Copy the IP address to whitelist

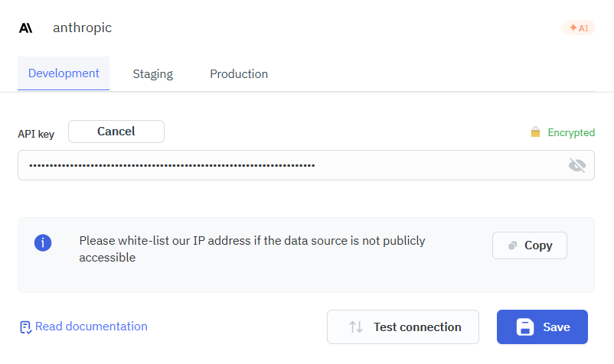coord(530,245)
